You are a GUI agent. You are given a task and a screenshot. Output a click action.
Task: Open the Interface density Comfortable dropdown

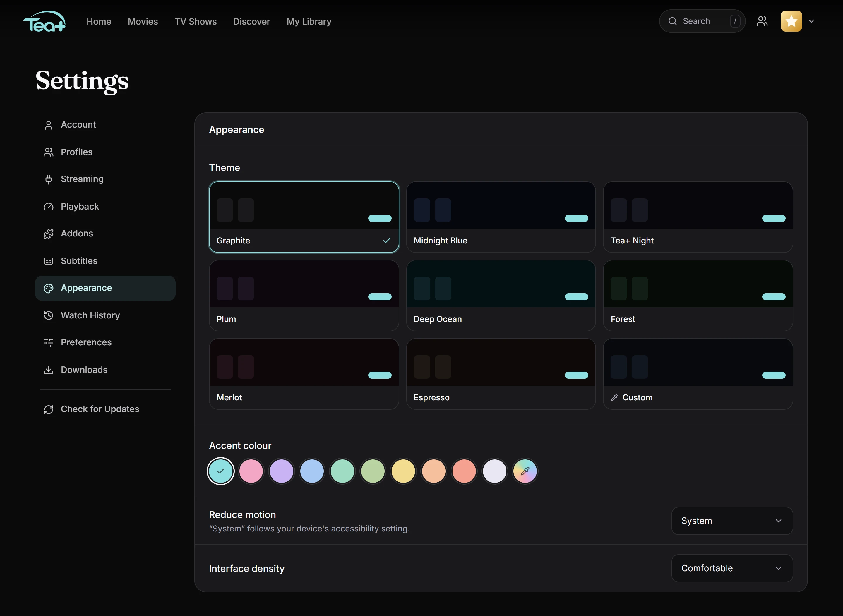[x=732, y=568]
